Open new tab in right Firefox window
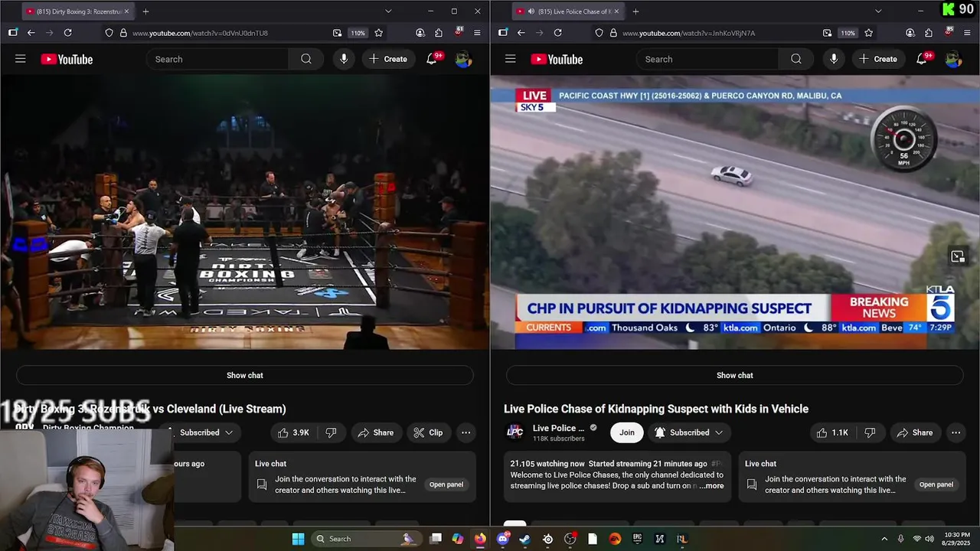The width and height of the screenshot is (980, 551). 635,11
